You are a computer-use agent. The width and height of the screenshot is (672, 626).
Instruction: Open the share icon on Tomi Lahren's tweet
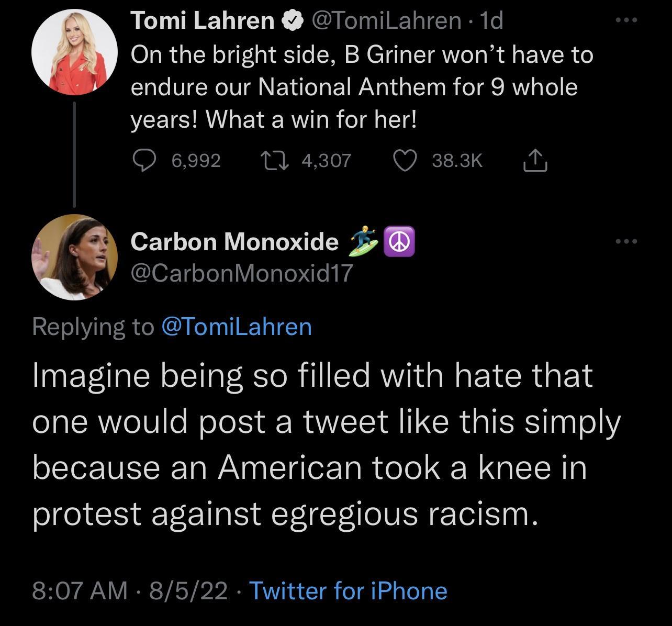coord(535,160)
